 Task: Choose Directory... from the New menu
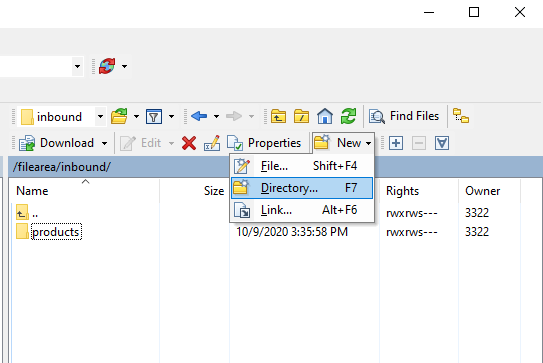[302, 188]
